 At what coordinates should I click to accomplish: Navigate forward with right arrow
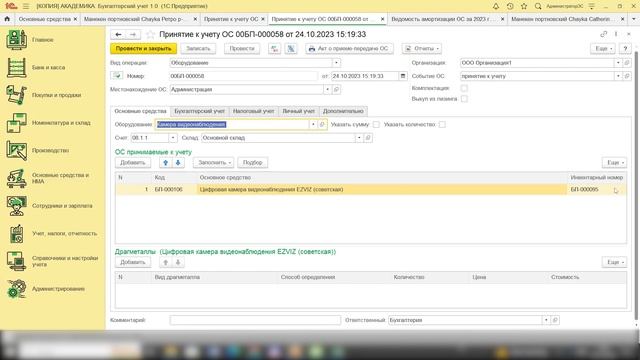coord(133,35)
